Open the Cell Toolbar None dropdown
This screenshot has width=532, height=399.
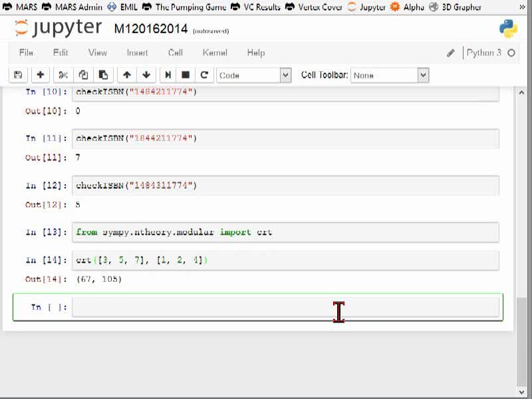(x=390, y=75)
